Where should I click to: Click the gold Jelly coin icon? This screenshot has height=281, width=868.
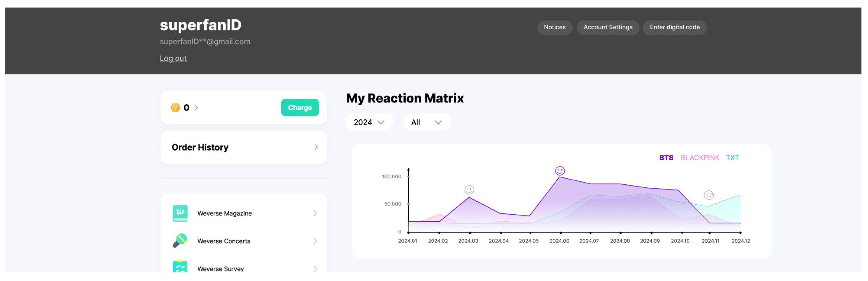[x=175, y=108]
